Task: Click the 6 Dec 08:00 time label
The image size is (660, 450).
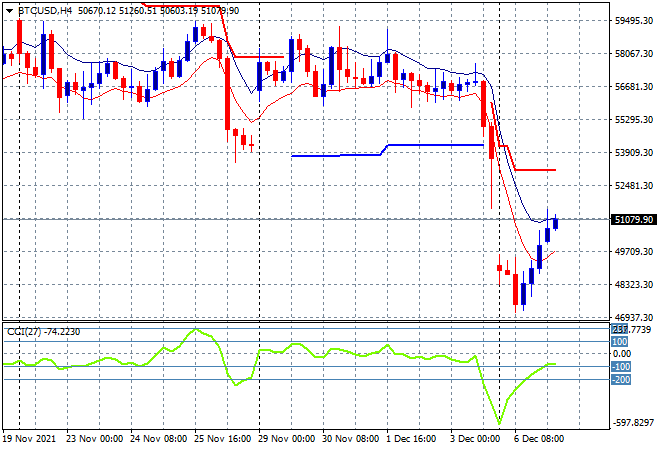Action: coord(541,440)
